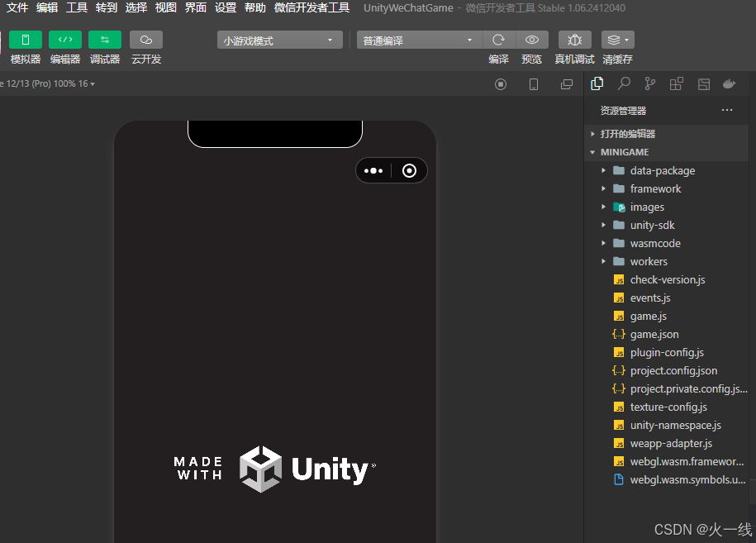The image size is (756, 543).
Task: Open the 普通编译 compile mode dropdown
Action: (417, 39)
